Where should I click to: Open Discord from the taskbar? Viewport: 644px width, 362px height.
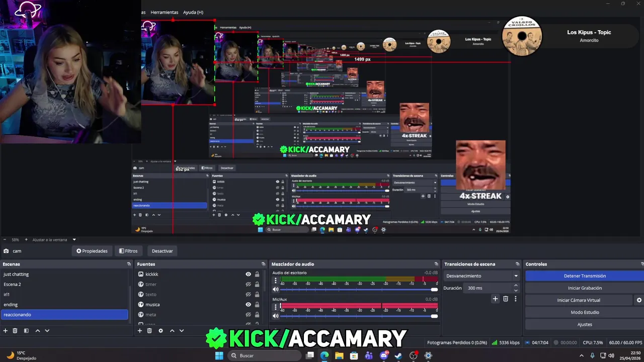pyautogui.click(x=383, y=355)
